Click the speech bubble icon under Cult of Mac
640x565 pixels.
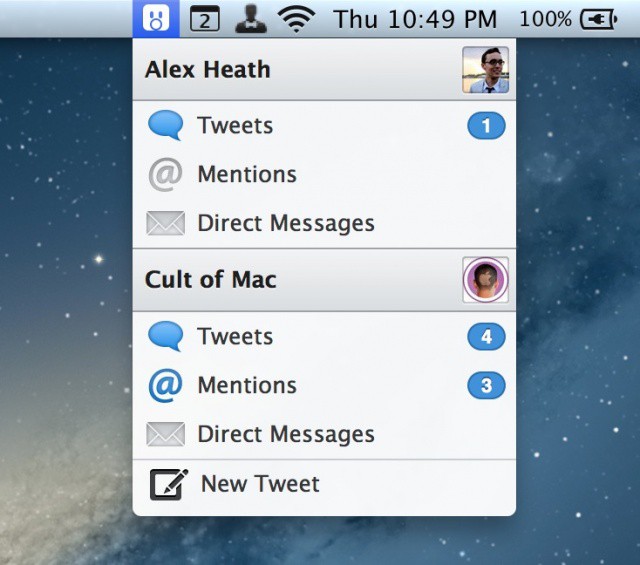165,336
